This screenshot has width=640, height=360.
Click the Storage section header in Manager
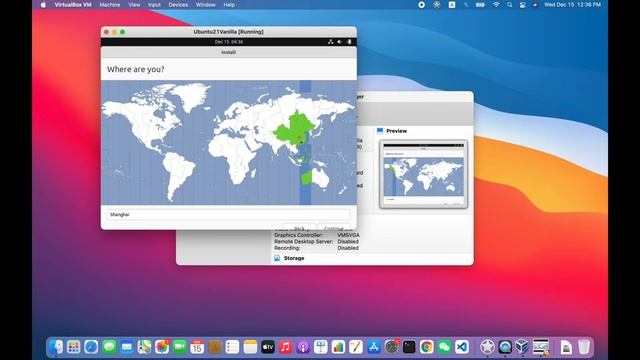point(294,258)
